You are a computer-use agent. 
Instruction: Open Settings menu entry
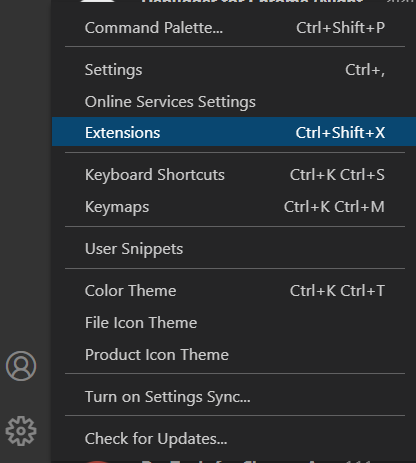tap(235, 70)
